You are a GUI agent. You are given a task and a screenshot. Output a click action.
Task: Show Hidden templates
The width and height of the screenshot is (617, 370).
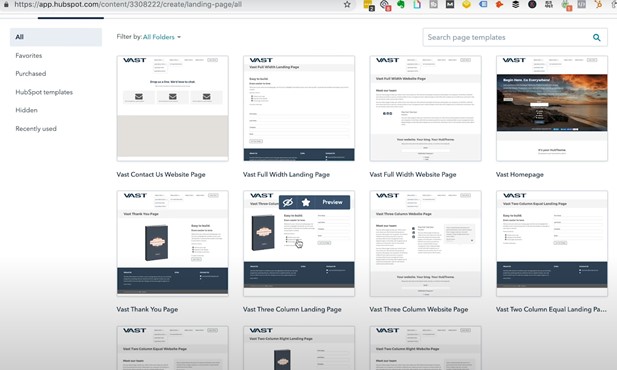26,110
